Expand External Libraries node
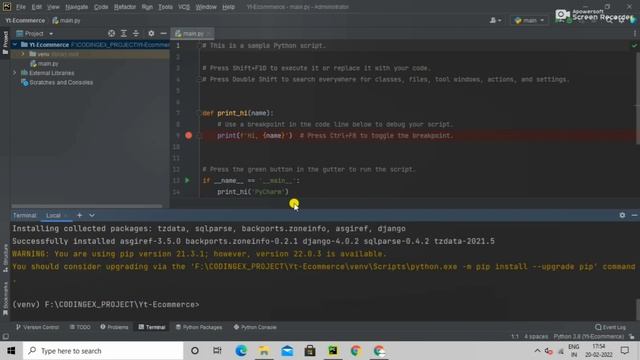Screen dimensions: 640x360 (x=15, y=73)
